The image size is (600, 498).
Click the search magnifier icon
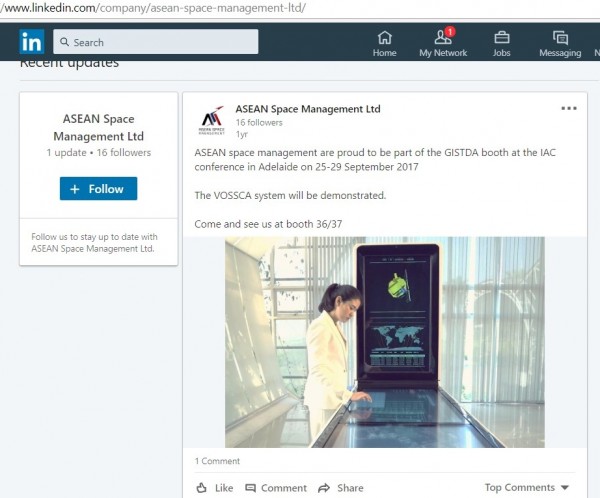pyautogui.click(x=64, y=42)
